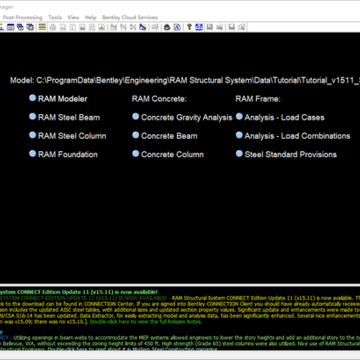
Task: Click the single blue window toolbar icon
Action: point(11,27)
